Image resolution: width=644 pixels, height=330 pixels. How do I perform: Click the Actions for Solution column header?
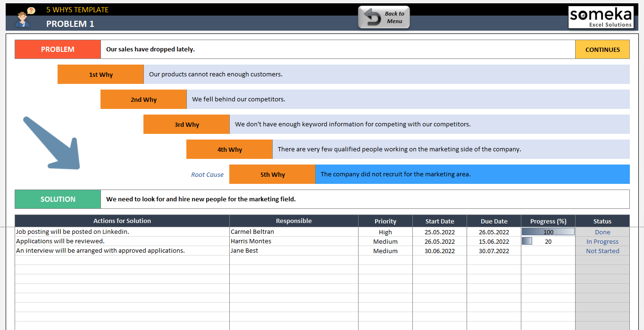tap(122, 221)
